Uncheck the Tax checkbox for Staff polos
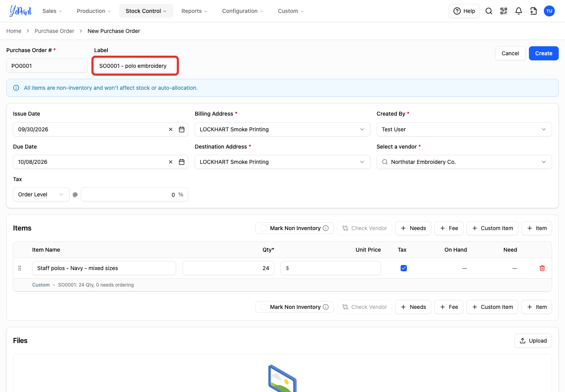The image size is (565, 392). coord(404,268)
